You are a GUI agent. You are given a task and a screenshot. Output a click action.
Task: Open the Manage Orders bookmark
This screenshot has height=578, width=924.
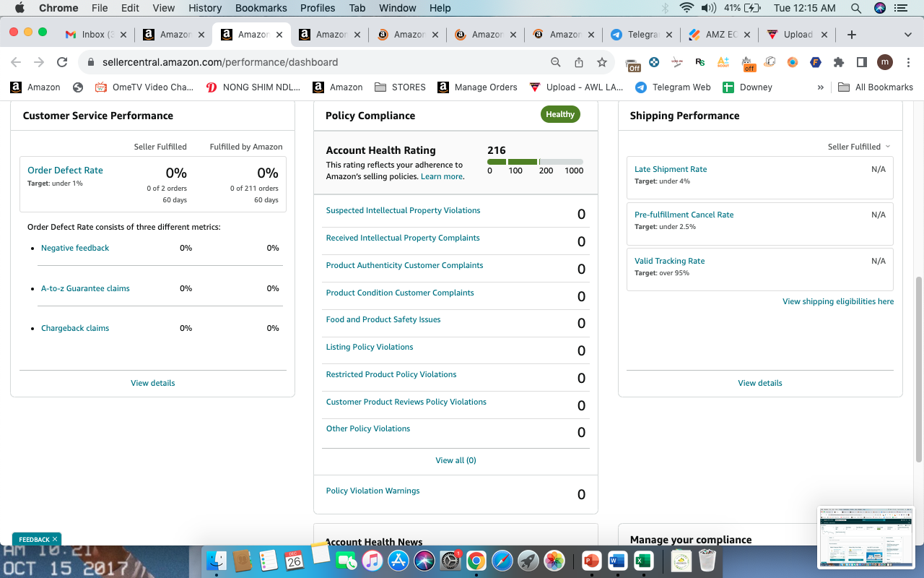click(477, 87)
